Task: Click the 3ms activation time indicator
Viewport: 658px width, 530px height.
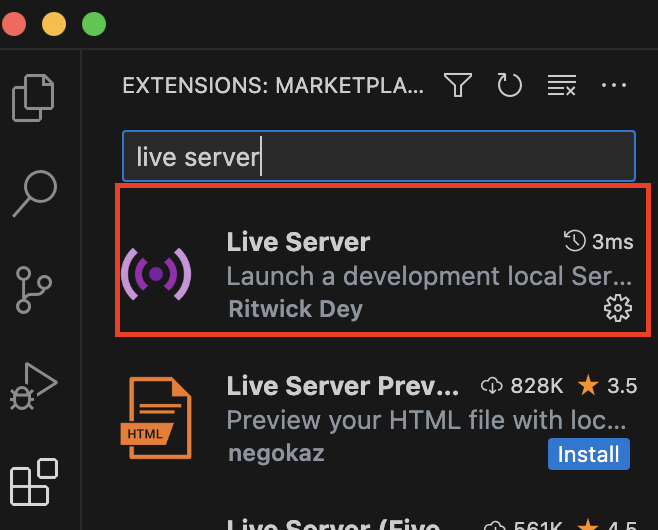Action: 598,242
